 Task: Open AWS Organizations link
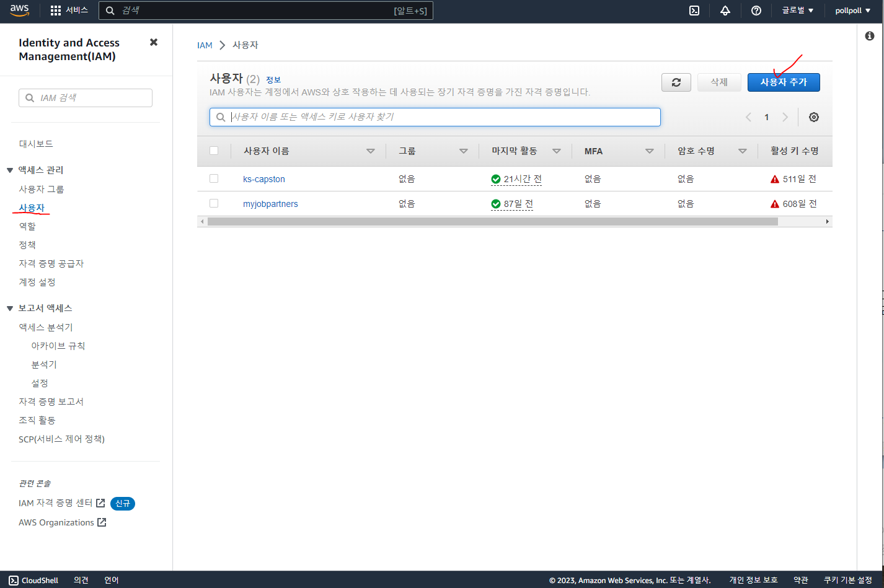tap(56, 522)
